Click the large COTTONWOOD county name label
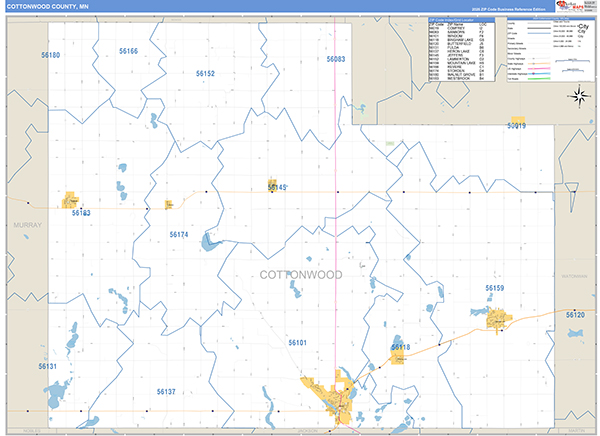Viewport: 600px width, 436px height. point(301,274)
